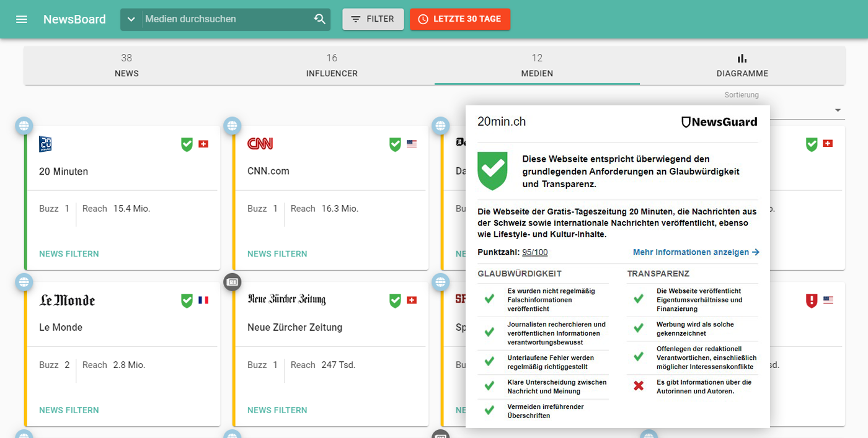
Task: Click the 95/100 score link
Action: pyautogui.click(x=535, y=252)
